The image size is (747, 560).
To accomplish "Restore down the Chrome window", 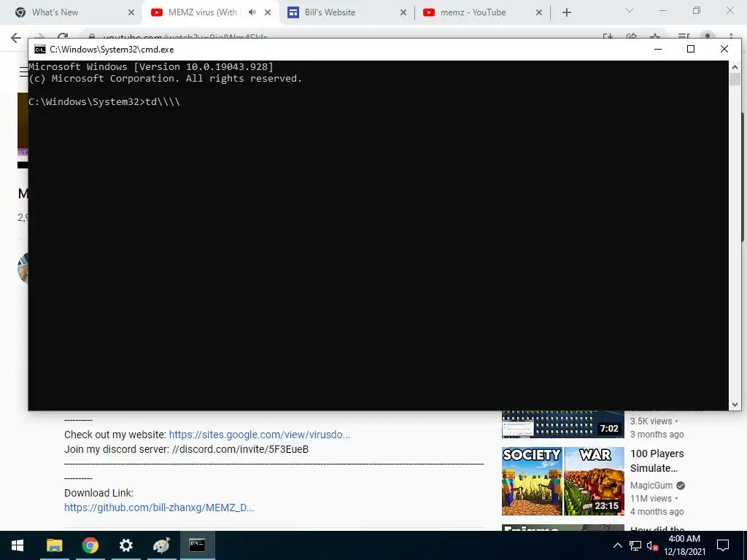I will [697, 10].
